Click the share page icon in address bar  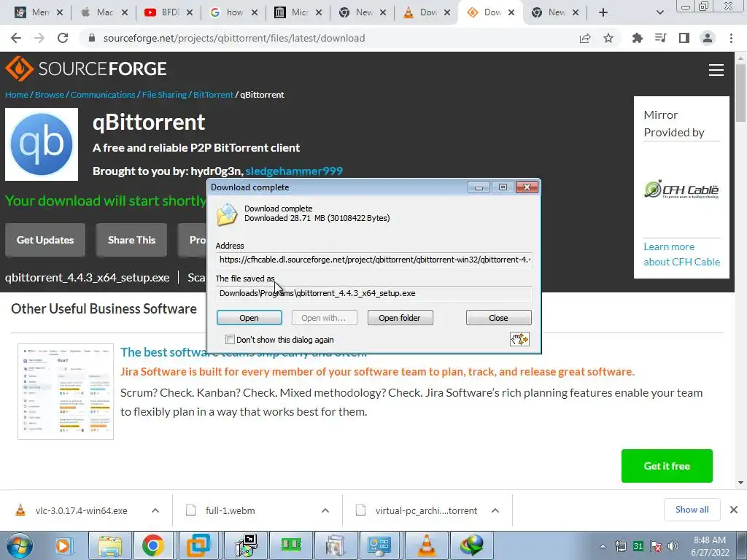pyautogui.click(x=585, y=38)
